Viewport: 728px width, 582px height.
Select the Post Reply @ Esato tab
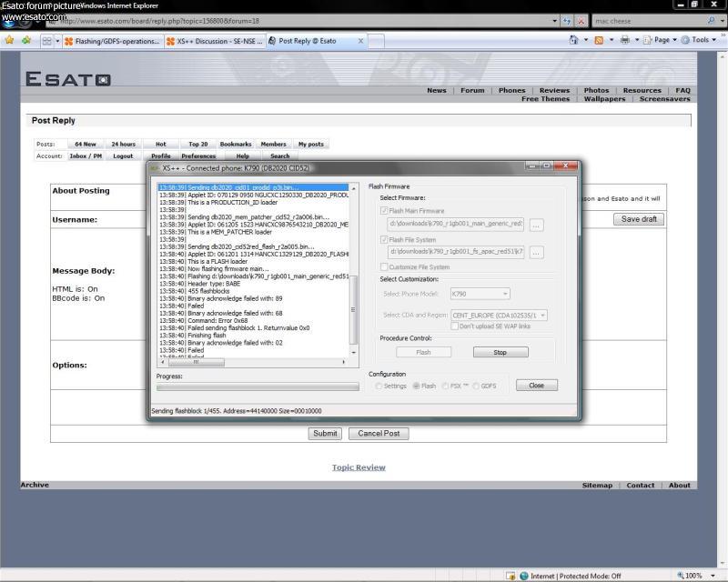click(x=316, y=41)
